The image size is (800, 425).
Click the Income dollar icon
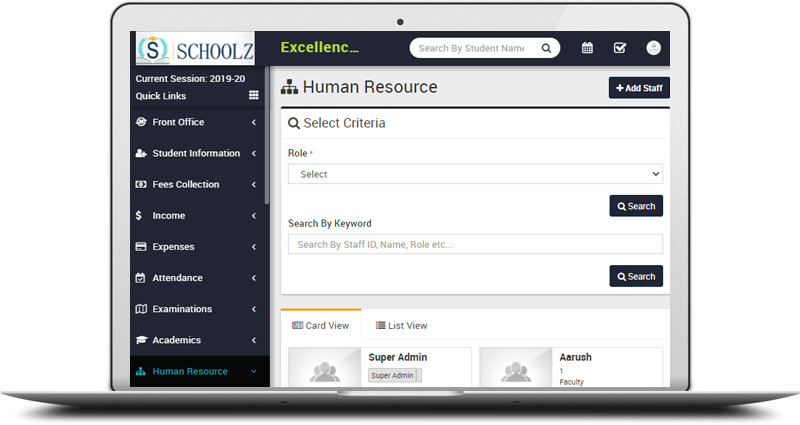(139, 215)
